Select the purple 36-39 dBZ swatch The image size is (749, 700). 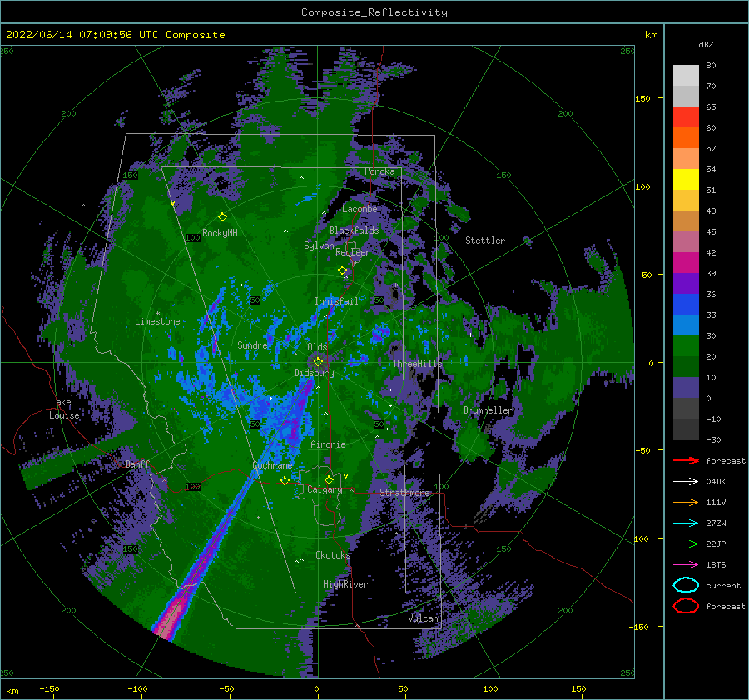click(x=686, y=283)
